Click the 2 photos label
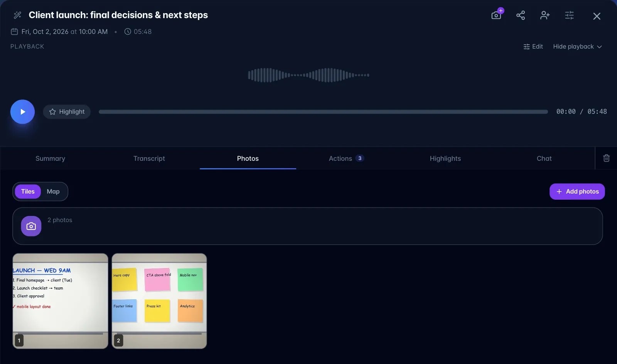Screen dimensions: 617x364 coord(60,220)
